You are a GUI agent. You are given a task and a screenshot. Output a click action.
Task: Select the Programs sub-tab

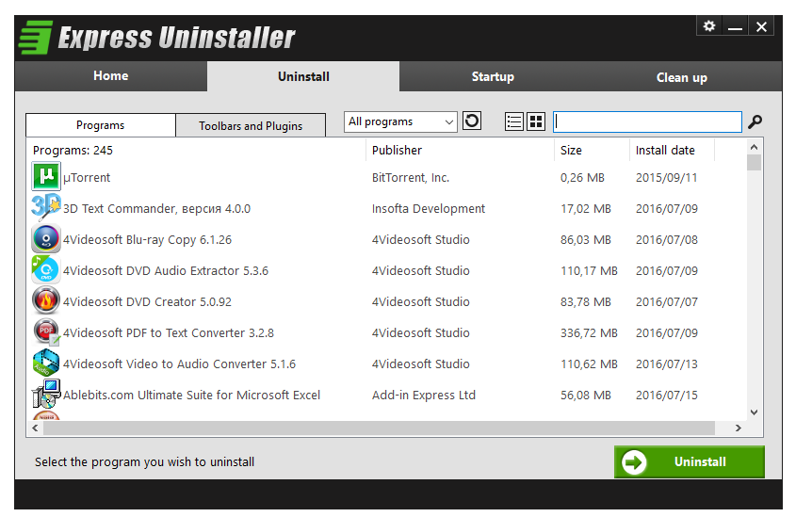pos(101,125)
